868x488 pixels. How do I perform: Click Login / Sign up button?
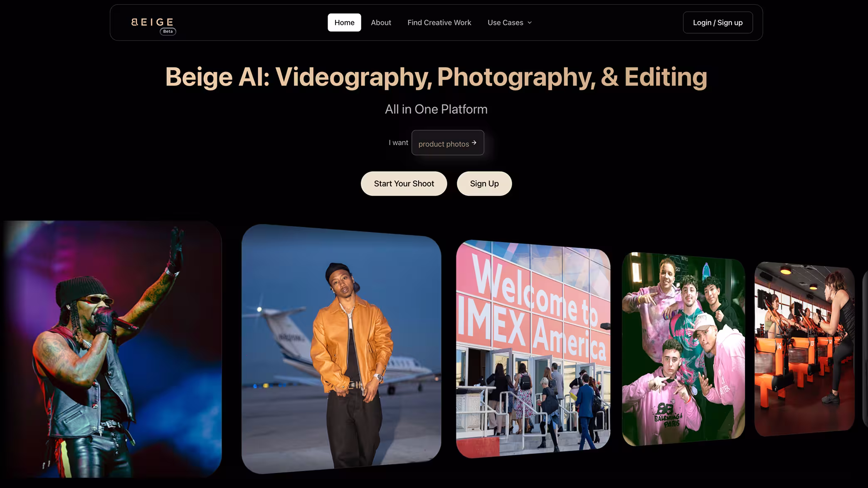(x=718, y=22)
